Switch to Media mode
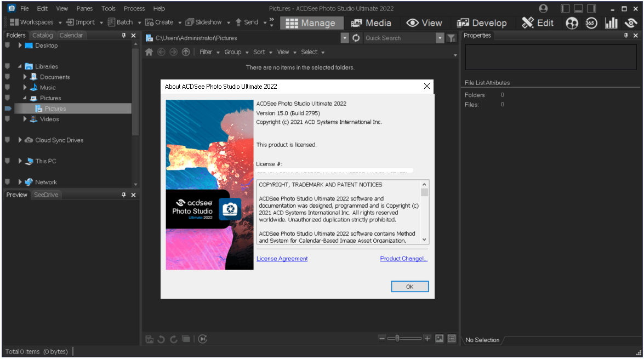 (x=371, y=23)
